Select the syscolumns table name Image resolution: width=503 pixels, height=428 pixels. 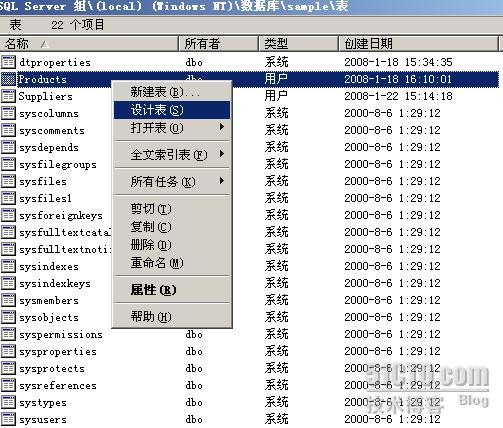[49, 114]
